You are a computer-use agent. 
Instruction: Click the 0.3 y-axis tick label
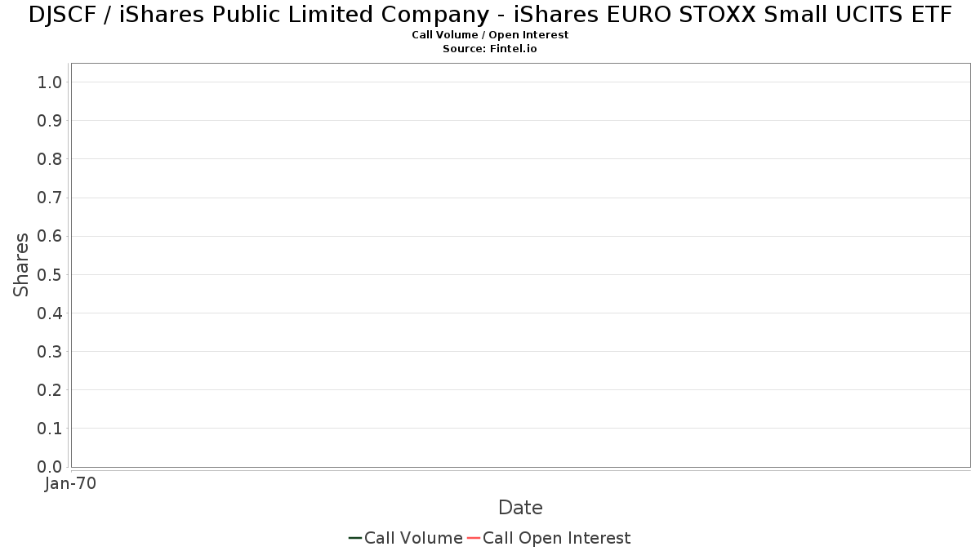pyautogui.click(x=50, y=352)
